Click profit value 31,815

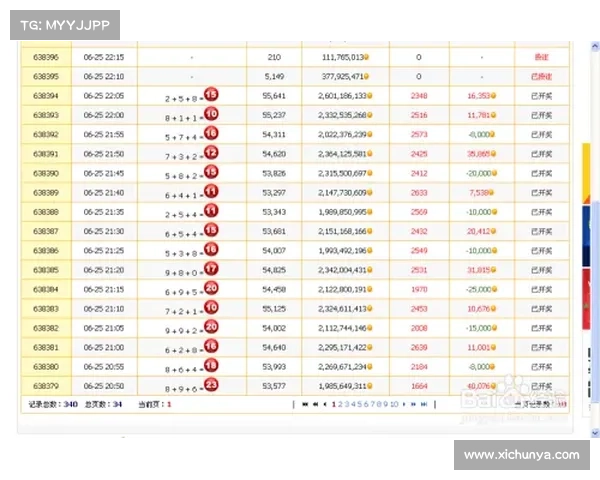[x=479, y=270]
